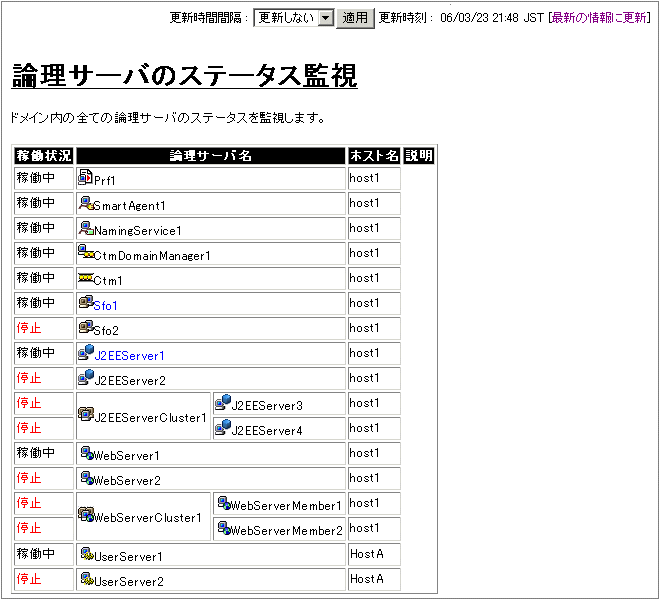Click the 停止 status of WebServer2
Image resolution: width=660 pixels, height=600 pixels.
[29, 478]
